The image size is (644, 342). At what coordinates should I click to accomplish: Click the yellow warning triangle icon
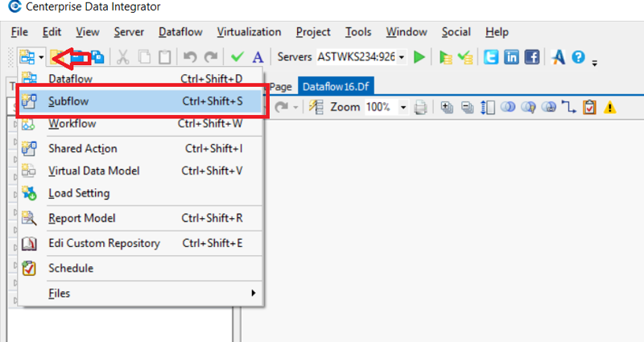point(609,107)
